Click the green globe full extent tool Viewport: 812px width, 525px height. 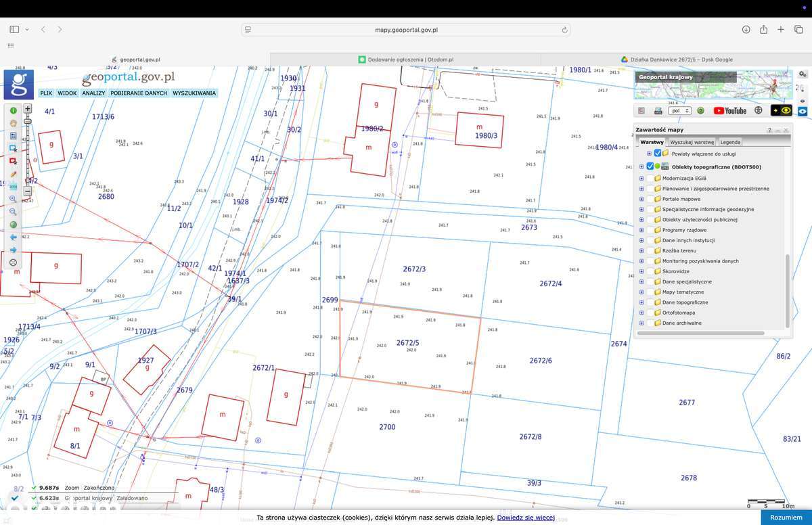[14, 225]
